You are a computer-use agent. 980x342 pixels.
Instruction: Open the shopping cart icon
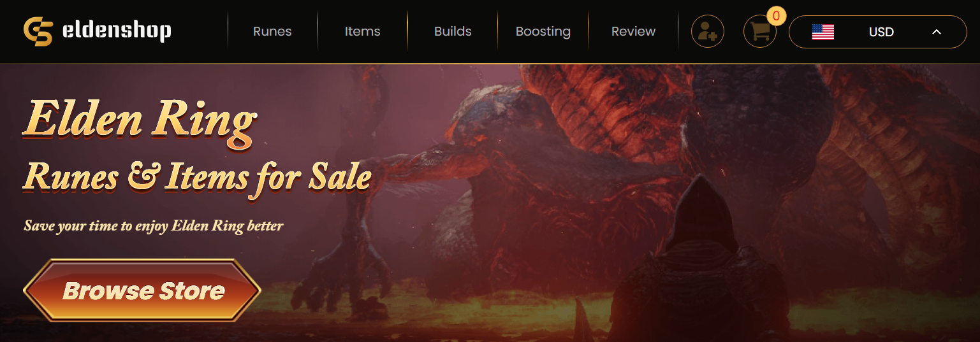[759, 32]
